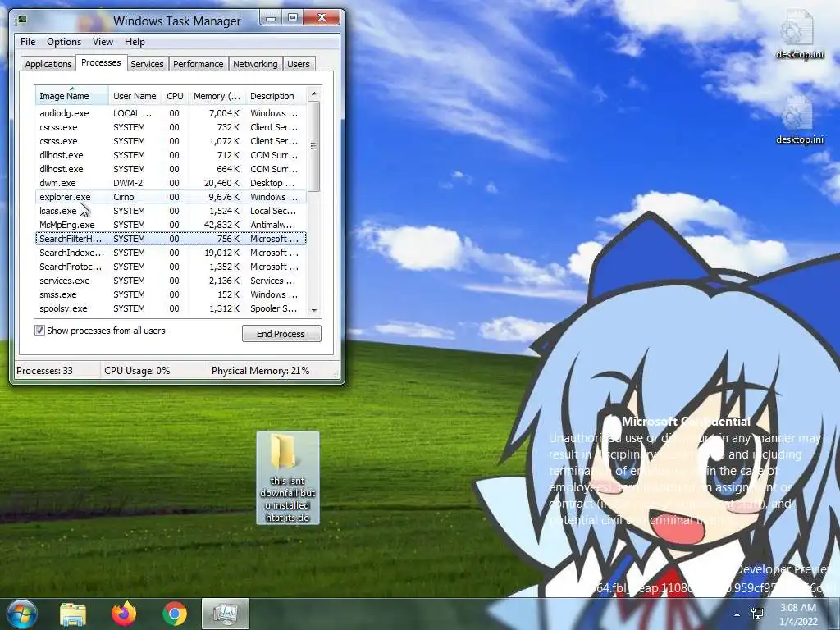Select csrss.exe with 1,072 K memory
The image size is (840, 630).
(x=171, y=141)
